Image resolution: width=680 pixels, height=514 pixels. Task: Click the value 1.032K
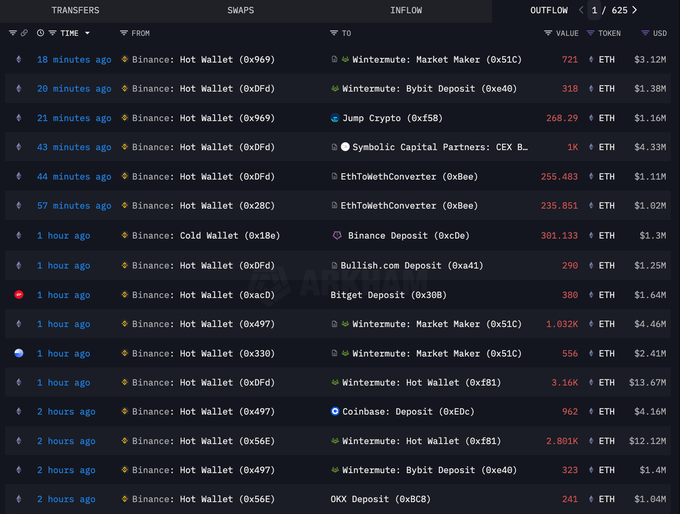click(x=562, y=324)
